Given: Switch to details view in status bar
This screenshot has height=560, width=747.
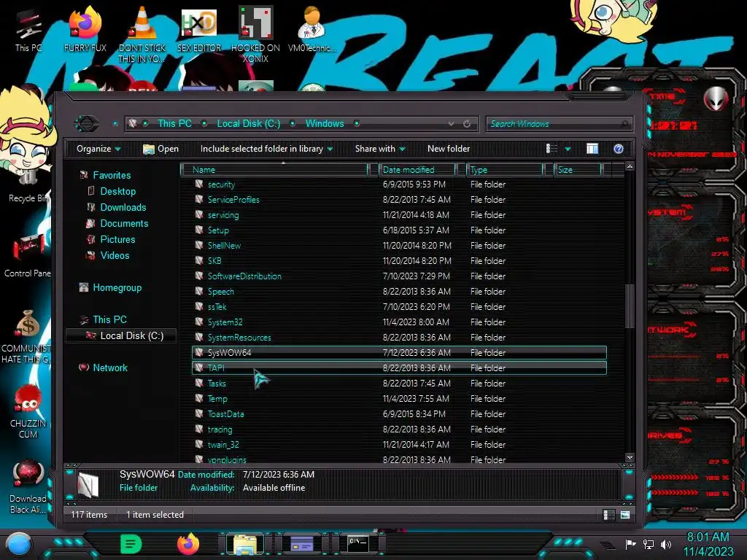Looking at the screenshot, I should (608, 515).
